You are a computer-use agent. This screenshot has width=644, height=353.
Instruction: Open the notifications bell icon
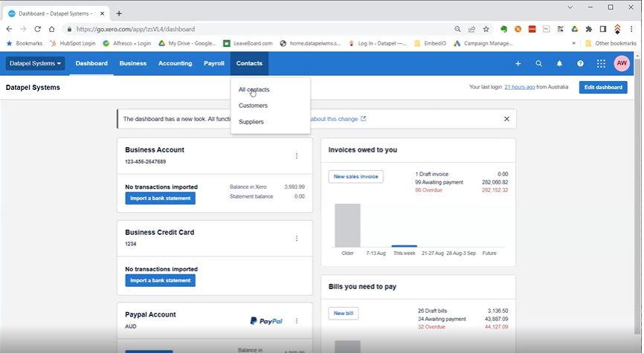pos(559,64)
